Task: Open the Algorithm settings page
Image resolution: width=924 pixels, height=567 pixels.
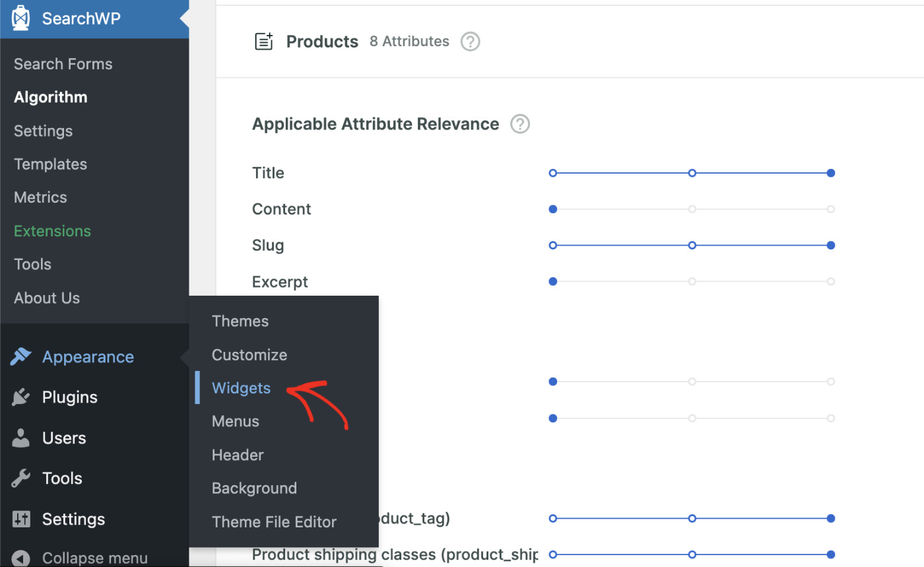Action: pyautogui.click(x=50, y=97)
